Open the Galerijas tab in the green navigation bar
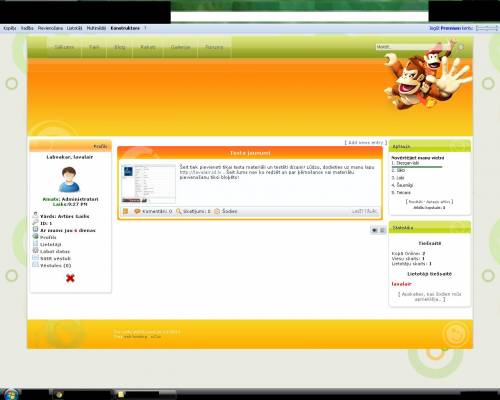 180,47
